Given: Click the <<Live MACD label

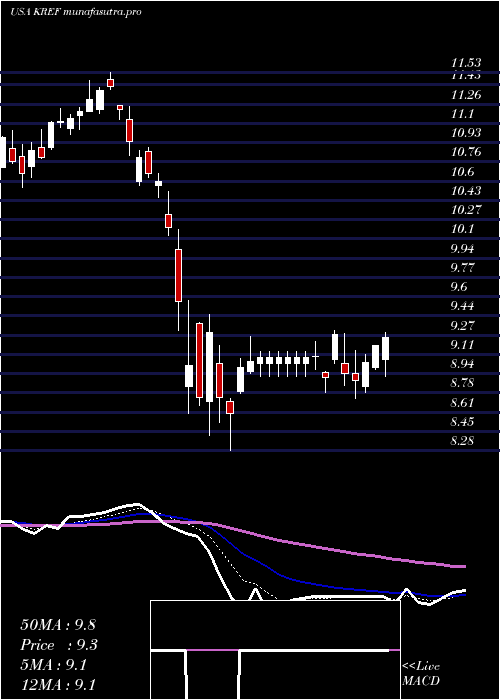Looking at the screenshot, I should tap(421, 673).
